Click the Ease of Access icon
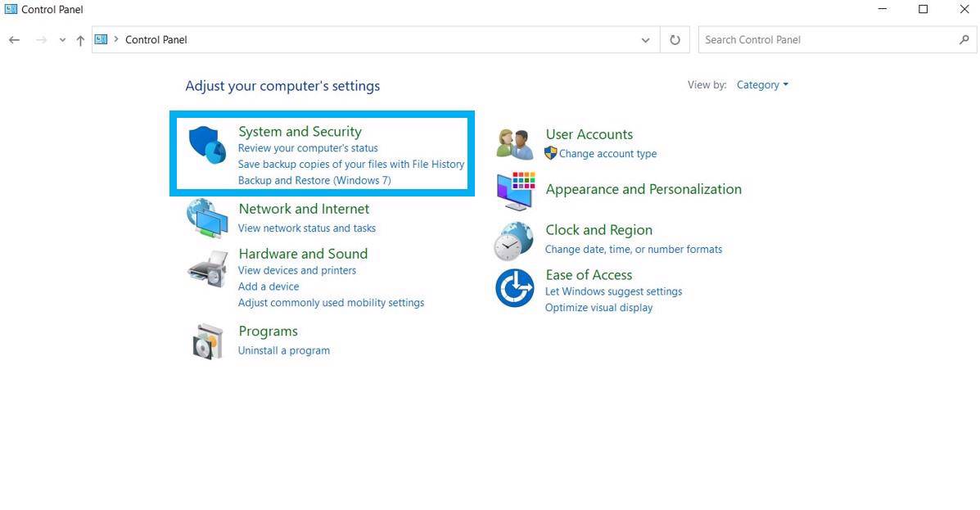Image resolution: width=980 pixels, height=510 pixels. coord(514,288)
